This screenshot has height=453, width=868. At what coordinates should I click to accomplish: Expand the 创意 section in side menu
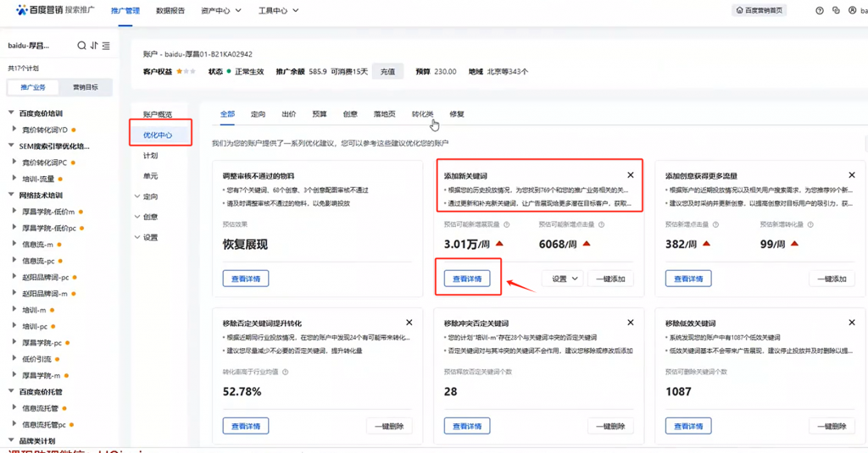137,217
